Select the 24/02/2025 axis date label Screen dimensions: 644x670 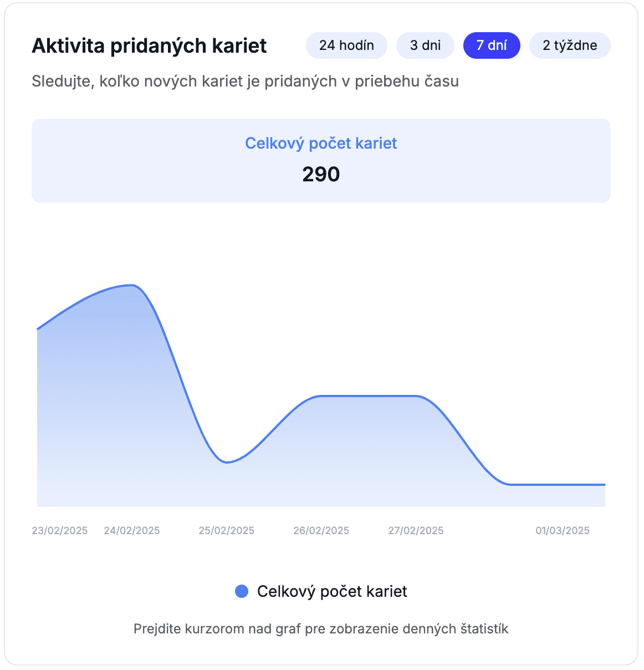(132, 531)
